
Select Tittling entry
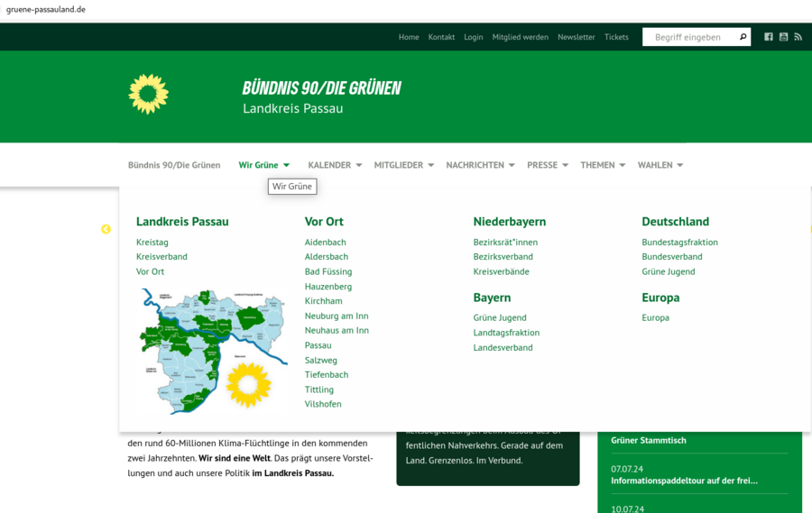[x=319, y=389]
